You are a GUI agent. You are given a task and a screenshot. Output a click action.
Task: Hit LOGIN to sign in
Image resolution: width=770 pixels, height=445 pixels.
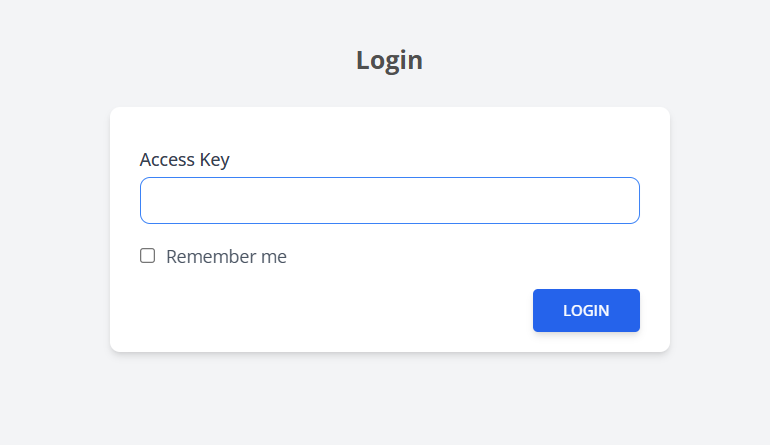pos(586,310)
